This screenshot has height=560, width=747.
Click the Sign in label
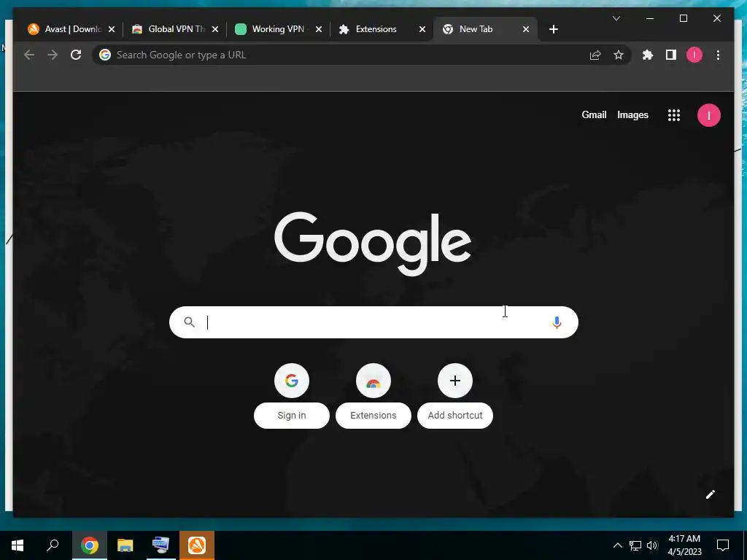[292, 415]
